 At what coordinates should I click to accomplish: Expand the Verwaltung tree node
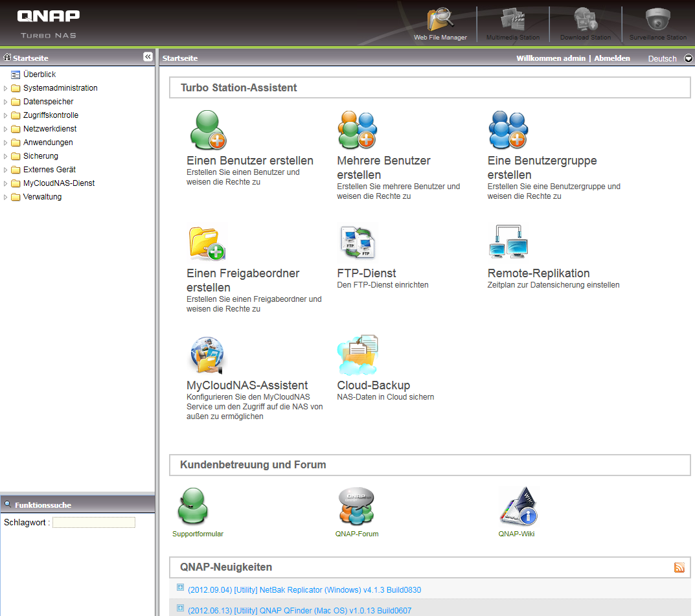pos(5,197)
